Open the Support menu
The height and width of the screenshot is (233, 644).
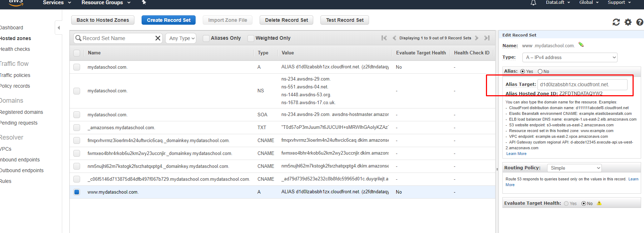[619, 3]
